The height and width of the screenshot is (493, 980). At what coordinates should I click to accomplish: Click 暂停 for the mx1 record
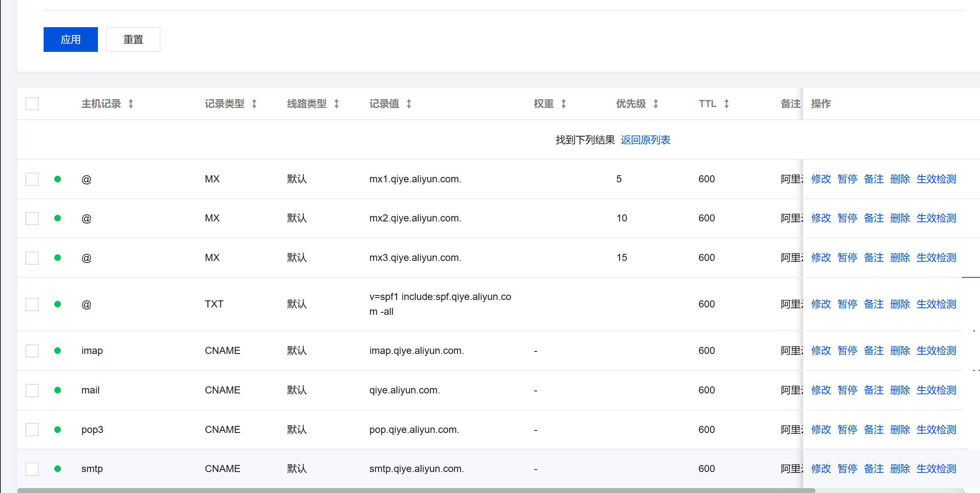pos(848,179)
